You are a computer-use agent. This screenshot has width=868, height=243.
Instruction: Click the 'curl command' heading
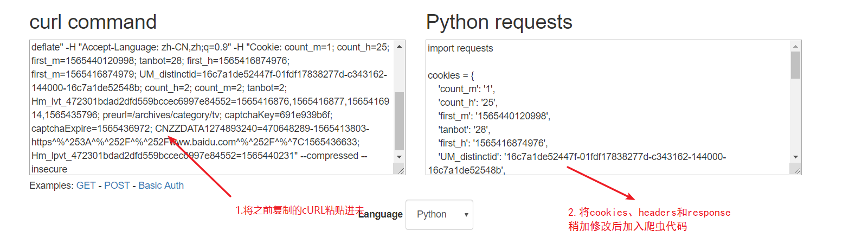pos(93,22)
